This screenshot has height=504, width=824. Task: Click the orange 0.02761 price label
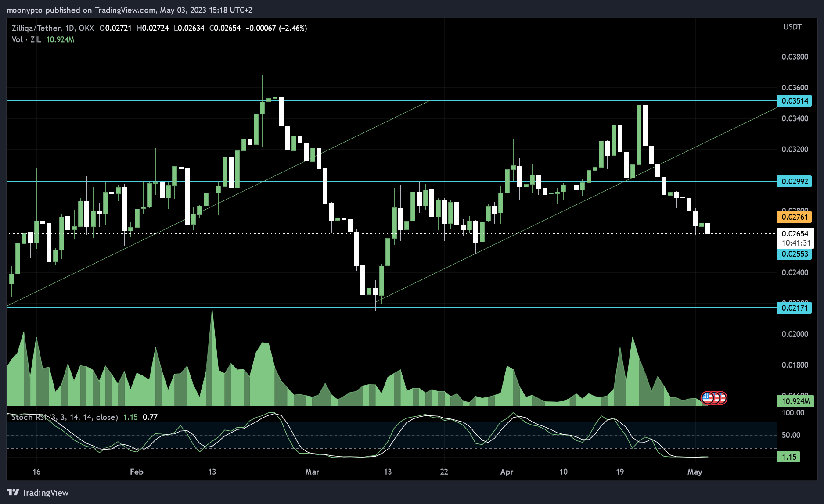(x=794, y=217)
